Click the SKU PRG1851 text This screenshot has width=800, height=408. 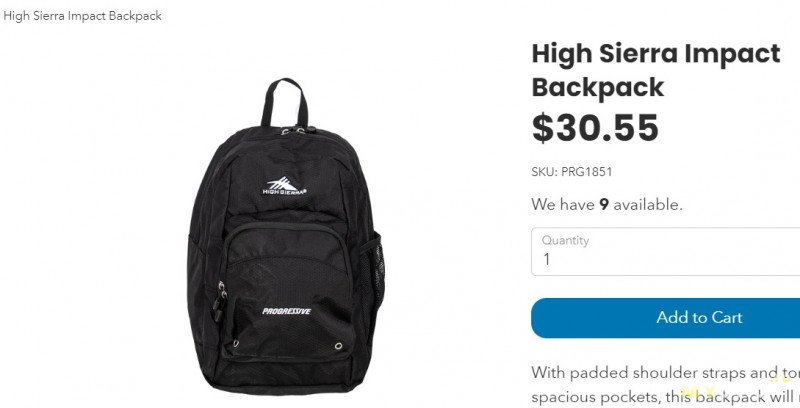pyautogui.click(x=571, y=172)
